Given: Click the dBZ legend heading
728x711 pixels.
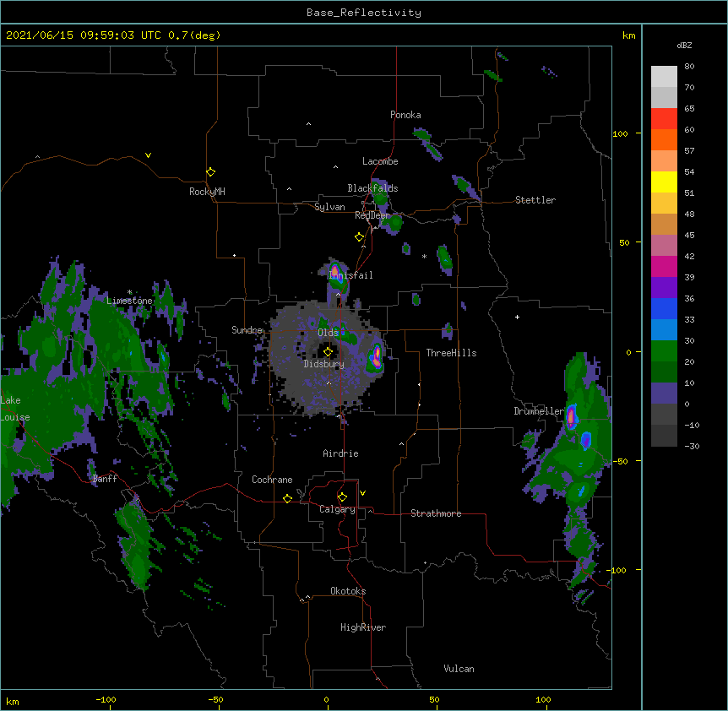Looking at the screenshot, I should (684, 45).
